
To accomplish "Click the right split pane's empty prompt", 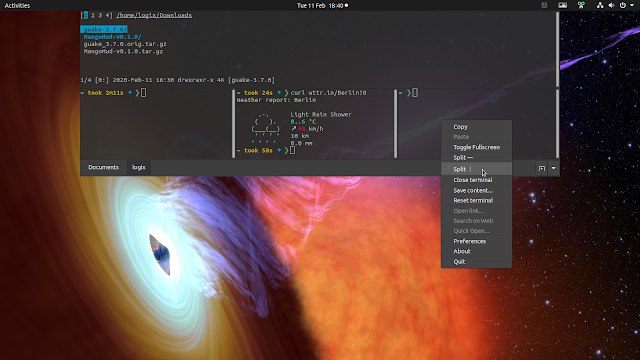I will click(408, 93).
